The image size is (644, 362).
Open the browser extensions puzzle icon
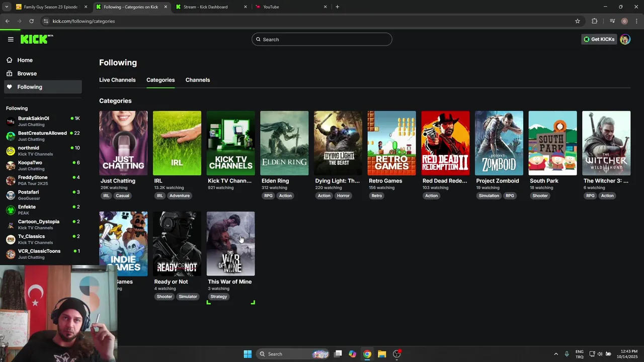(595, 21)
